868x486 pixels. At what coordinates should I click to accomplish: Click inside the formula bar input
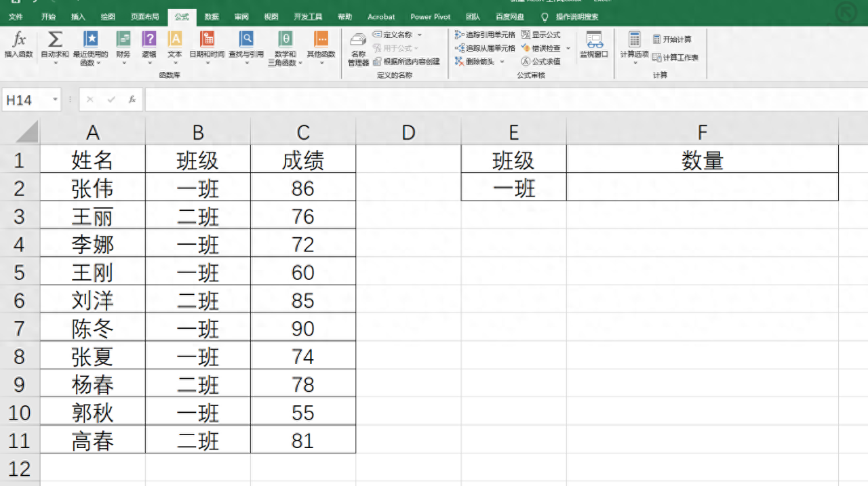505,100
